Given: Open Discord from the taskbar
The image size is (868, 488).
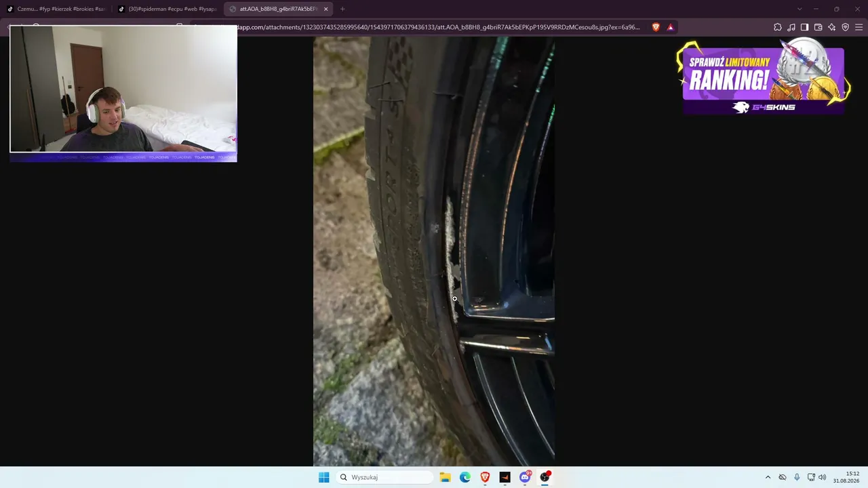Looking at the screenshot, I should click(x=525, y=477).
